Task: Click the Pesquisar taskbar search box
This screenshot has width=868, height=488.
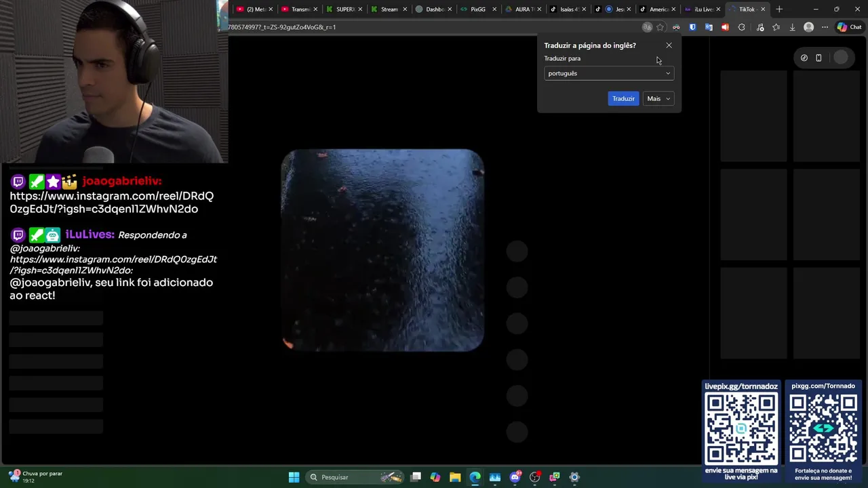Action: pos(355,477)
